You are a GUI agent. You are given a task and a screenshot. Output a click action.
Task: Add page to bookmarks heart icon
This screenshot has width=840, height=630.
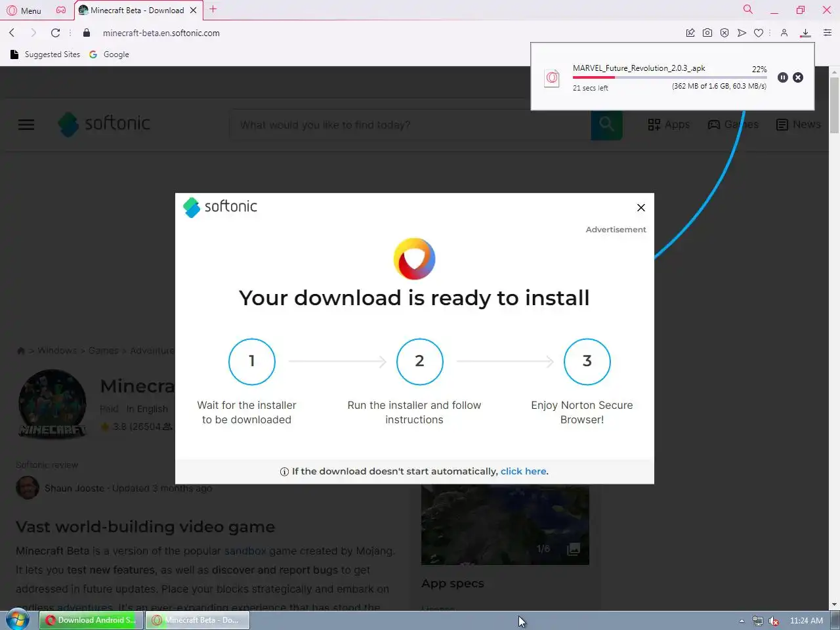(x=759, y=33)
